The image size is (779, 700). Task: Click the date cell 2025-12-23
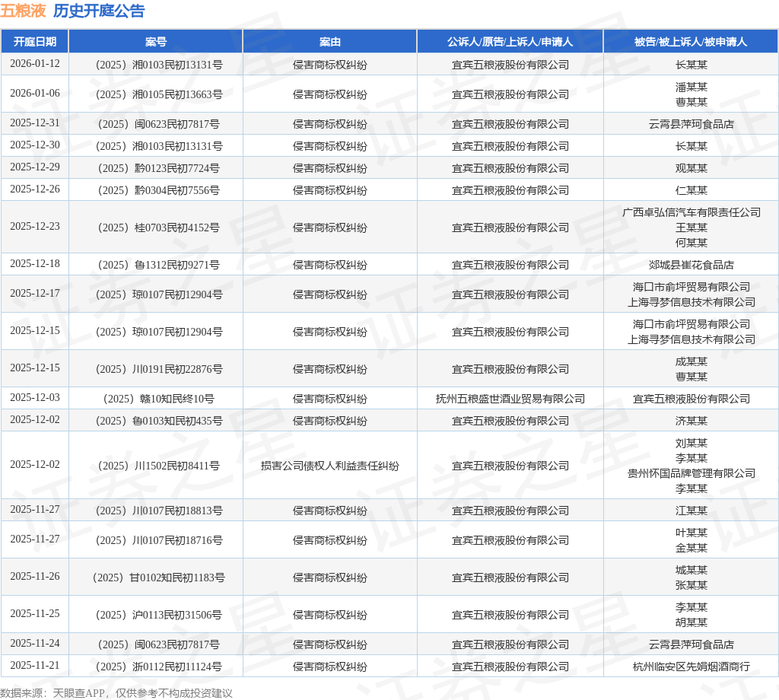coord(35,227)
